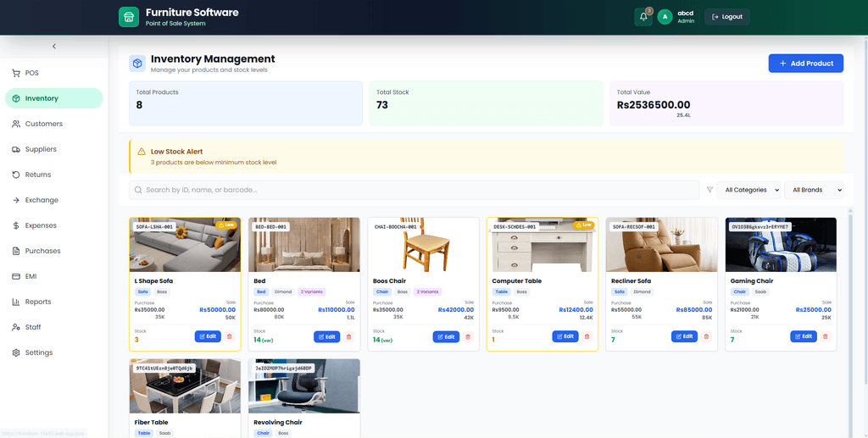This screenshot has height=438, width=868.
Task: Focus the search by ID, name, barcode field
Action: [x=414, y=190]
